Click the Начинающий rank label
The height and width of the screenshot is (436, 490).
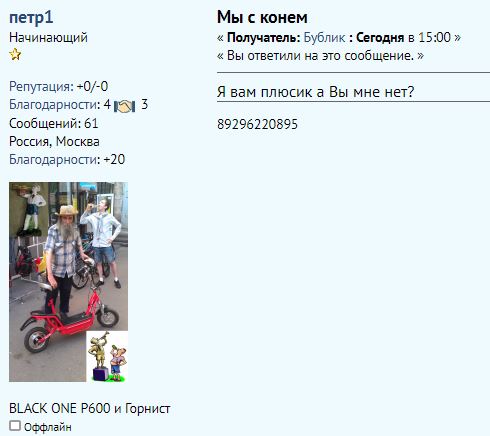[48, 37]
